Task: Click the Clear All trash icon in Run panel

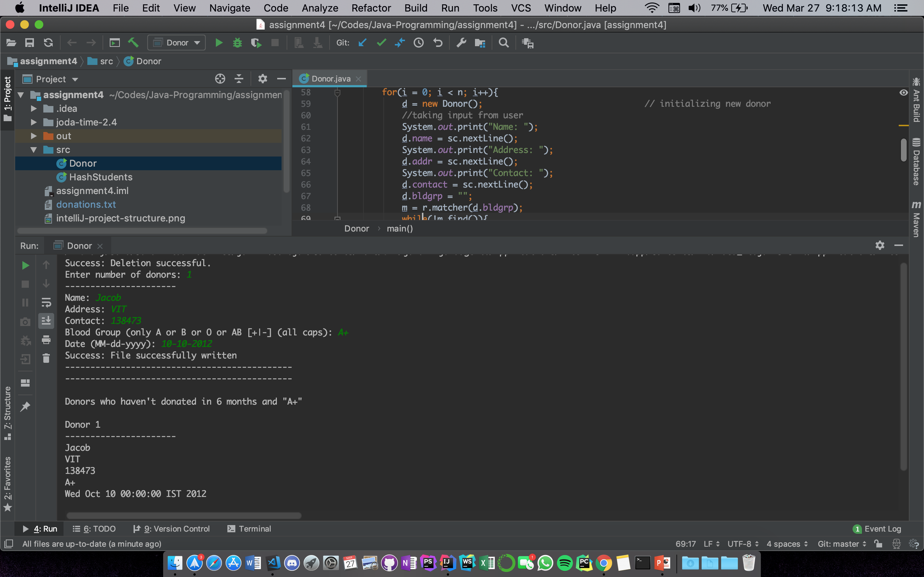Action: pos(46,358)
